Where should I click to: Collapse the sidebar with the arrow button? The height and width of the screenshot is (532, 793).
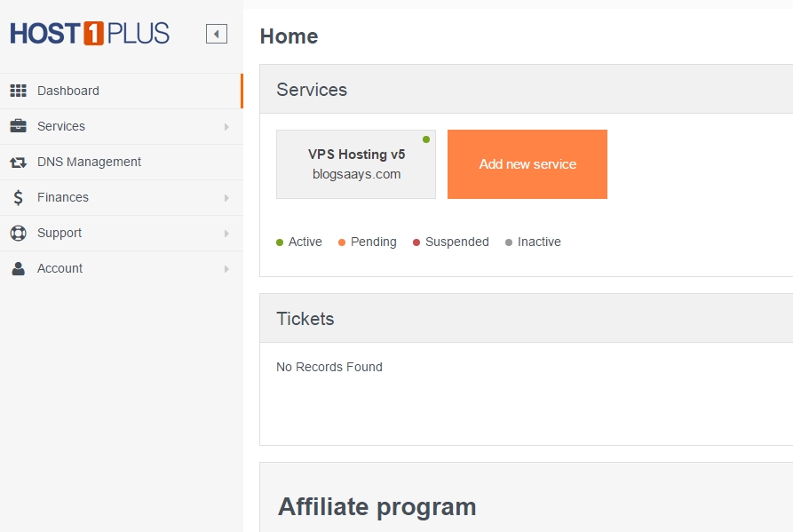217,34
